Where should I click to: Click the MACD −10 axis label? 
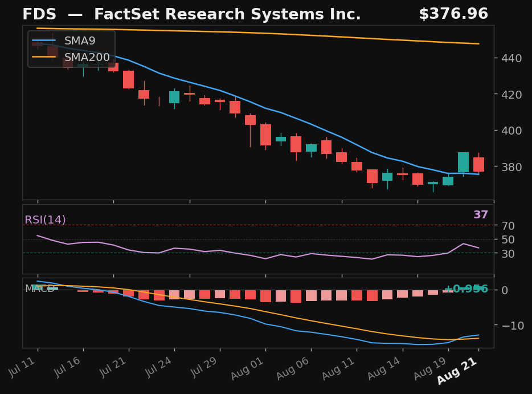[x=513, y=326]
